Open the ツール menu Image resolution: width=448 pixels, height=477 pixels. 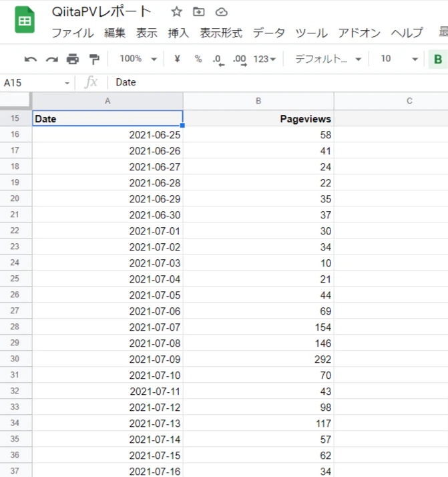click(312, 33)
